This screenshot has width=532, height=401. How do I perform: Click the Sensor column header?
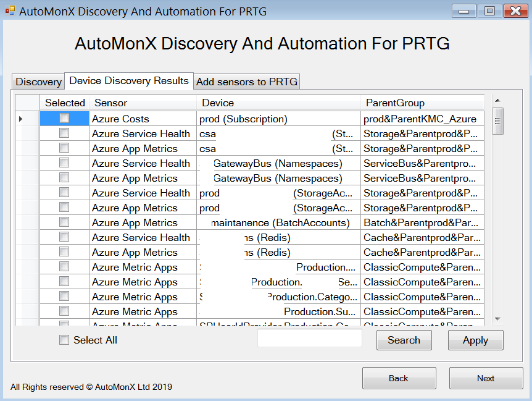pos(143,103)
